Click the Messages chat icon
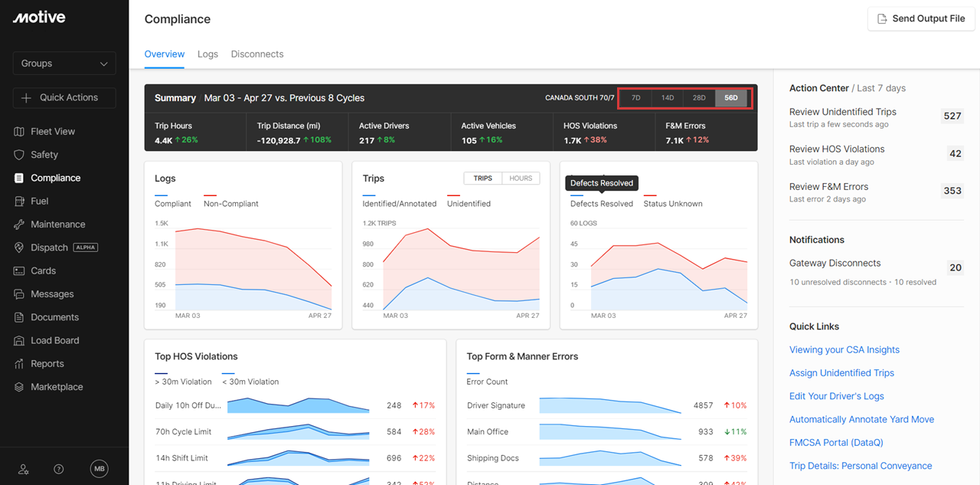 (19, 294)
